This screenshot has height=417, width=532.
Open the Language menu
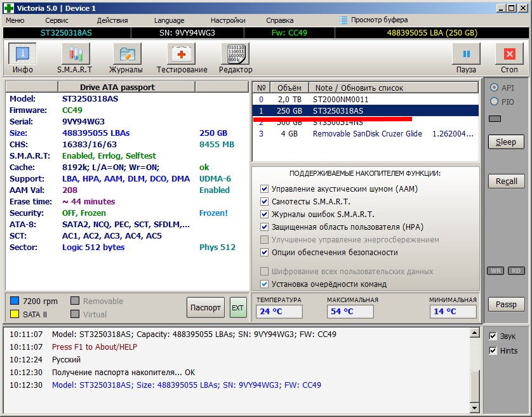[169, 20]
